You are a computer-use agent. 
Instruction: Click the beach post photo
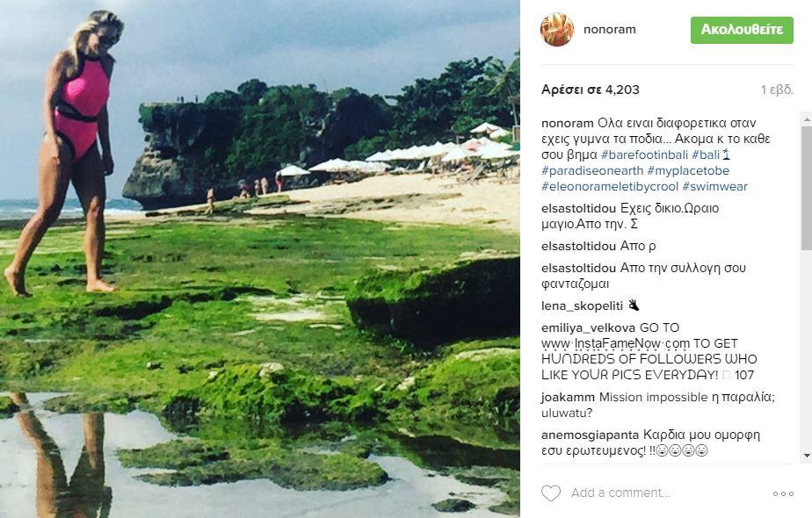pyautogui.click(x=260, y=259)
